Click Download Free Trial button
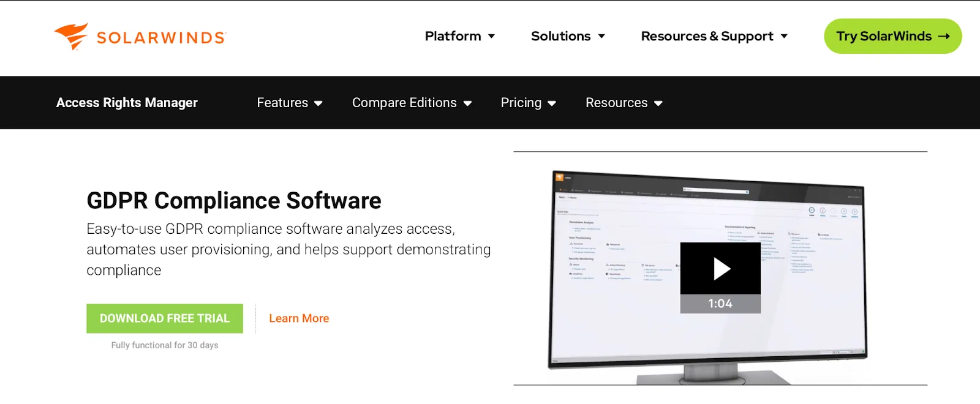This screenshot has width=980, height=404. tap(165, 318)
